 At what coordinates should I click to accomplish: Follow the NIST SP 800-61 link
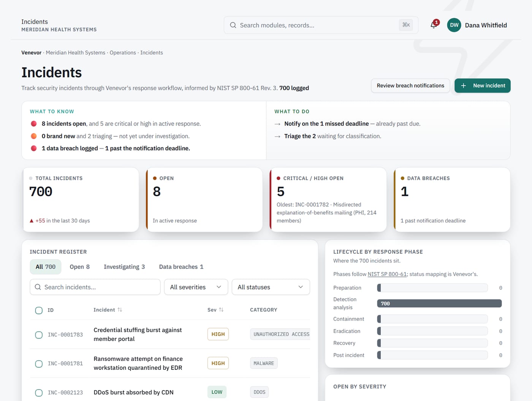click(x=387, y=274)
